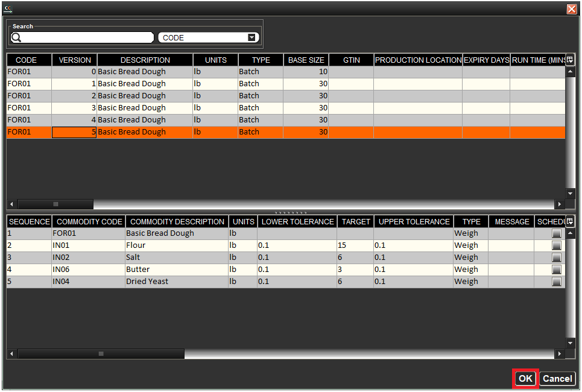Image resolution: width=582 pixels, height=392 pixels.
Task: Open the formula grid column chooser icon
Action: coord(569,60)
